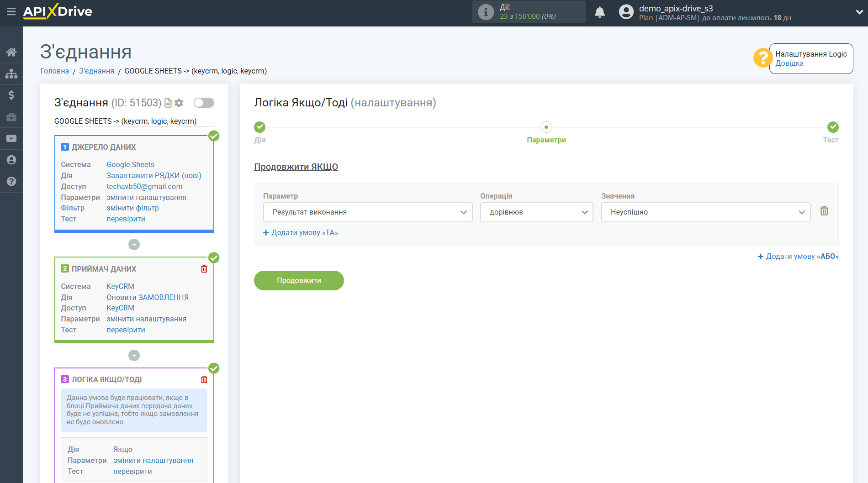868x483 pixels.
Task: Click the Продовжити ЯКЩО heading
Action: point(296,167)
